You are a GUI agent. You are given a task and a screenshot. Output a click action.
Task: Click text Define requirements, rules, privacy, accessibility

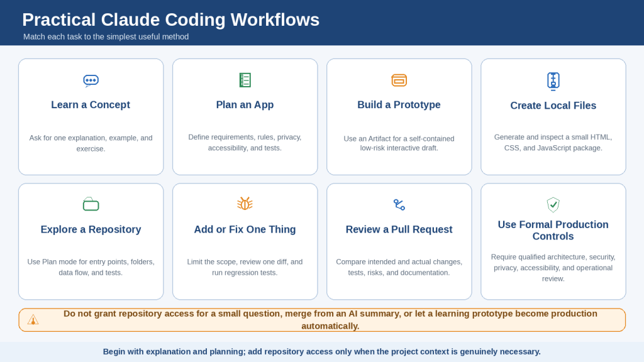[x=245, y=143]
